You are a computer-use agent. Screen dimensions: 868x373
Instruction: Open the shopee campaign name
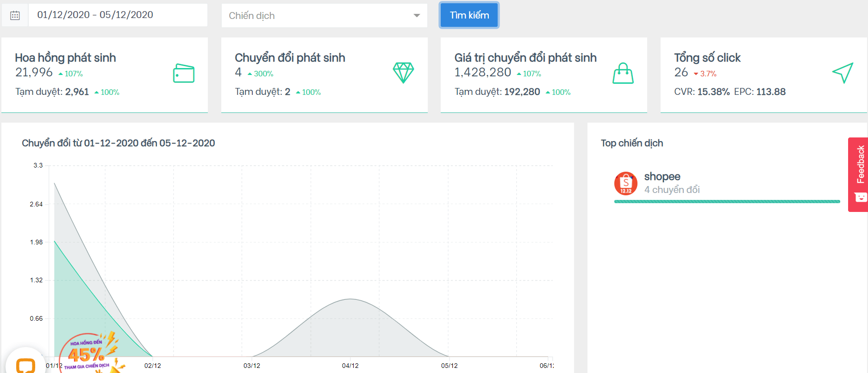coord(662,176)
